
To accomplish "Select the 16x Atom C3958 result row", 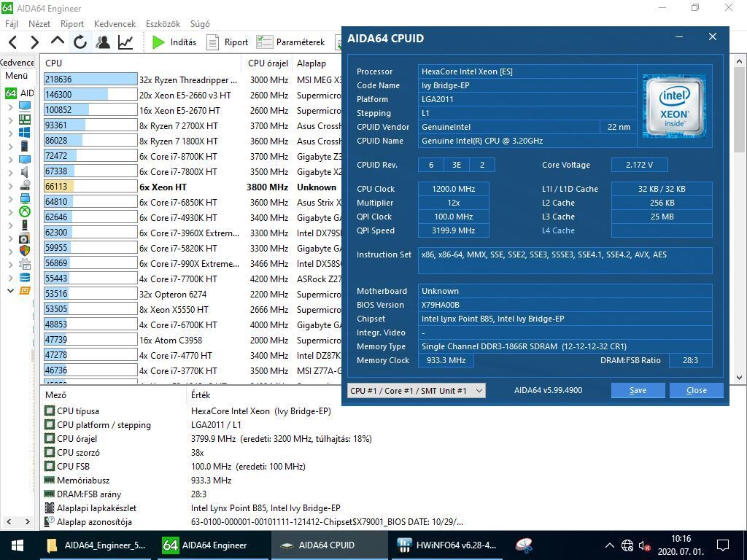I will [x=192, y=341].
